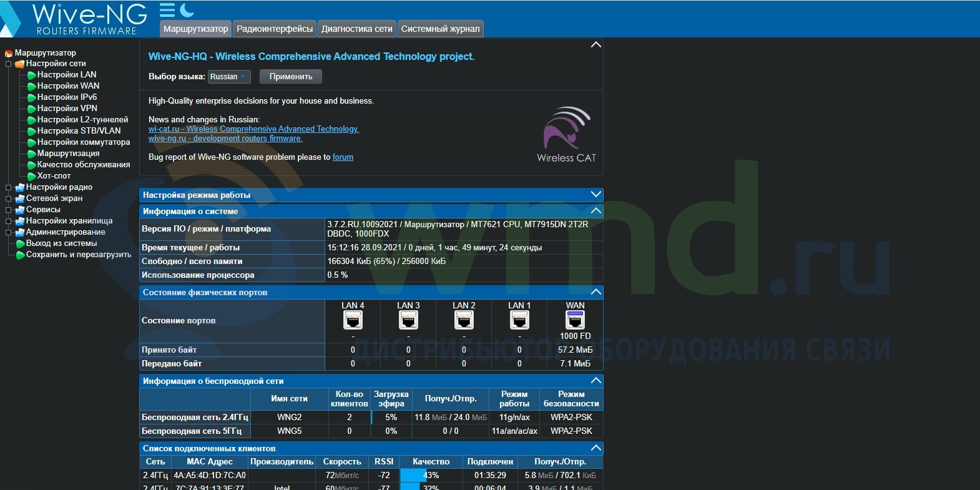Toggle dark mode moon icon

point(187,10)
